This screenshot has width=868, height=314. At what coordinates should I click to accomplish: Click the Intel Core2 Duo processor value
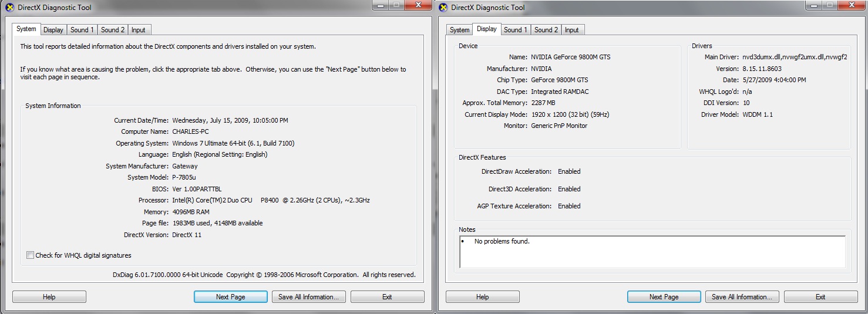pos(271,200)
